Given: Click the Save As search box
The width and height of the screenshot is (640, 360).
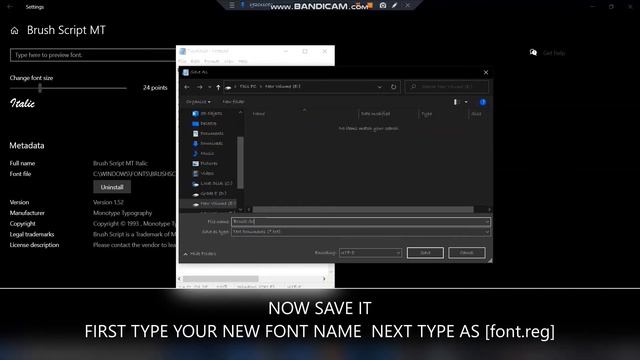Looking at the screenshot, I should click(447, 87).
